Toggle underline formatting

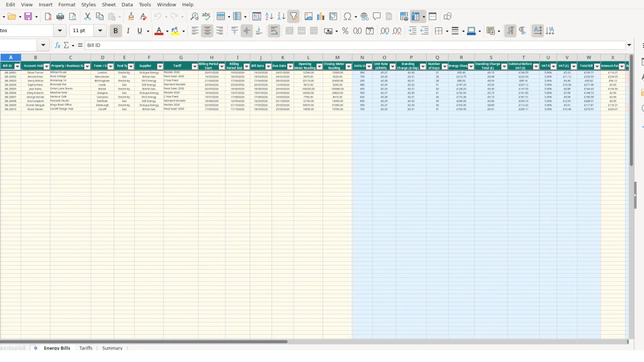[x=140, y=31]
